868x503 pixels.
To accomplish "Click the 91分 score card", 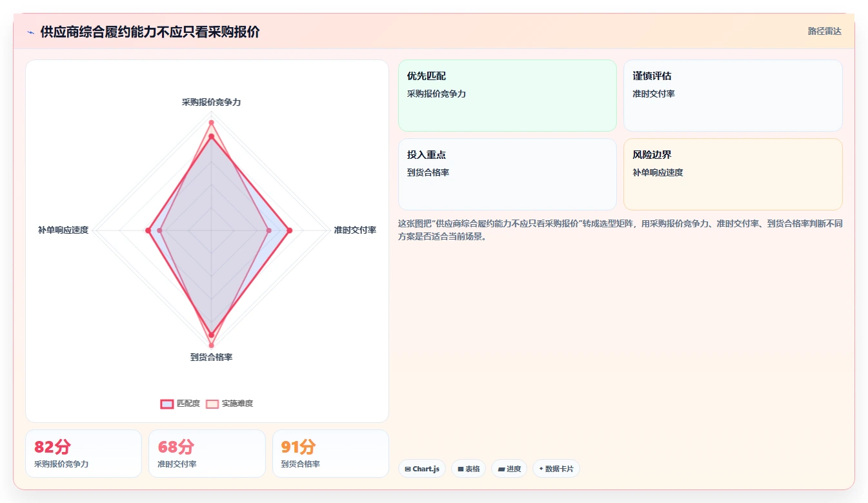I will pyautogui.click(x=330, y=453).
